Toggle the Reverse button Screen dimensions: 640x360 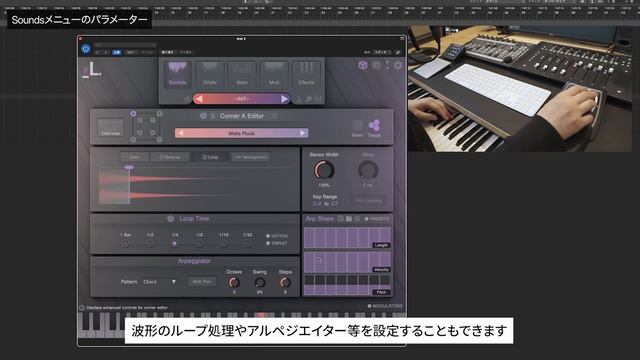(170, 157)
